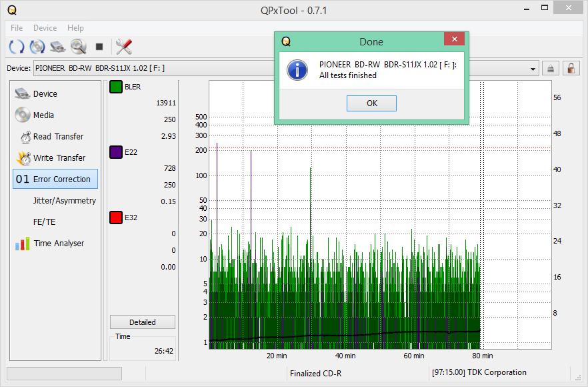Open preferences wrench and screwdriver icon
Image resolution: width=588 pixels, height=387 pixels.
pos(124,47)
